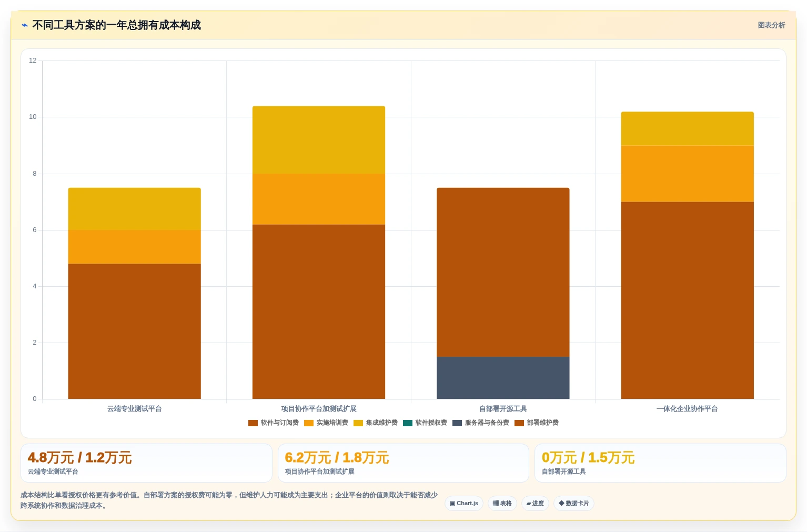The width and height of the screenshot is (807, 532).
Task: Click the 0万元 / 1.5万元 data card
Action: click(x=660, y=463)
